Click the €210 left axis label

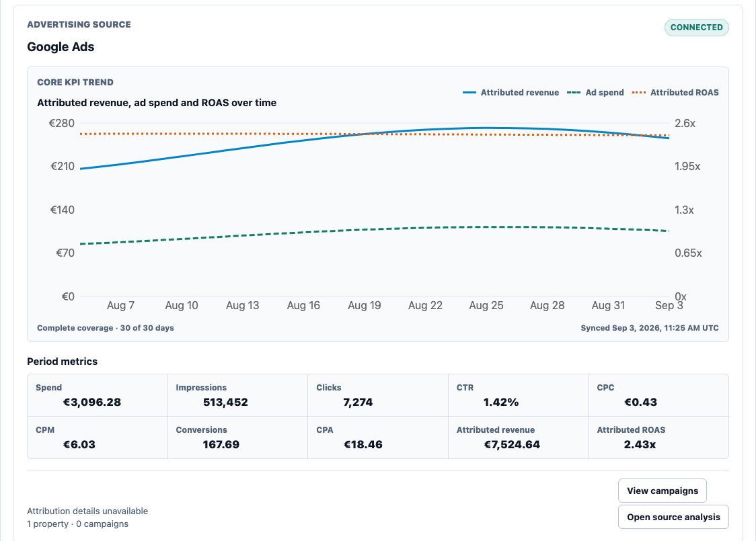(63, 166)
